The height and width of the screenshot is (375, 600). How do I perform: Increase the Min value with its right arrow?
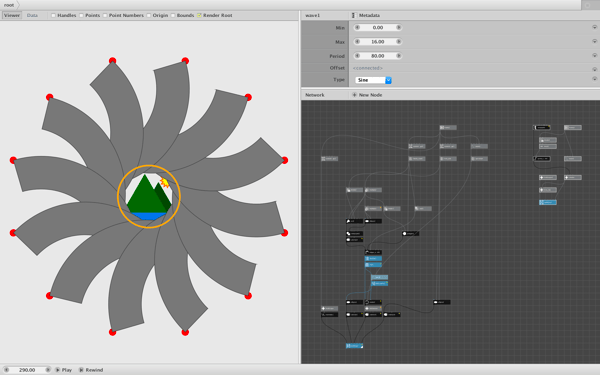point(398,28)
